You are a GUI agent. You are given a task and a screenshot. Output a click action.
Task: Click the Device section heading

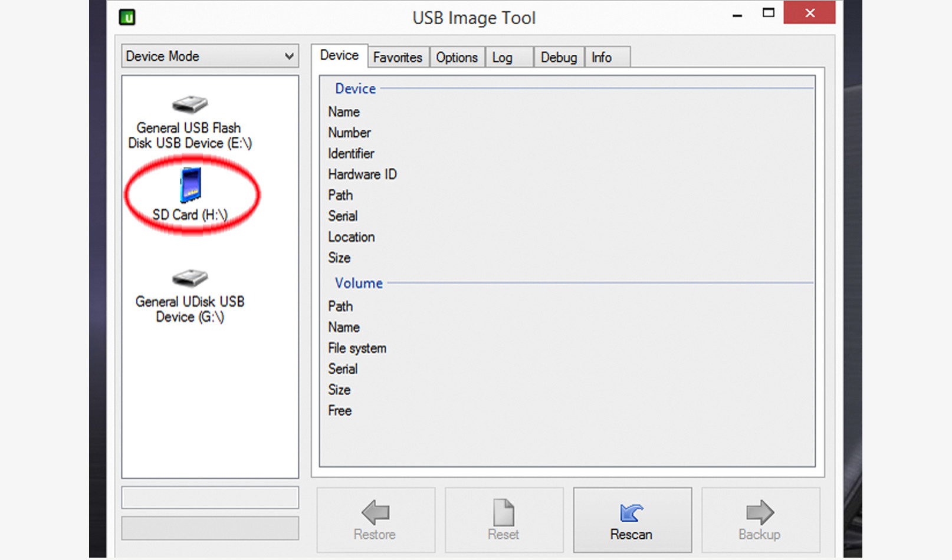[x=355, y=88]
